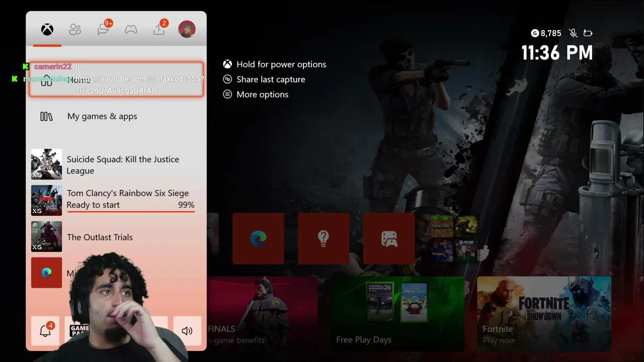This screenshot has width=644, height=362.
Task: Click the Ready to start status text
Action: [93, 205]
